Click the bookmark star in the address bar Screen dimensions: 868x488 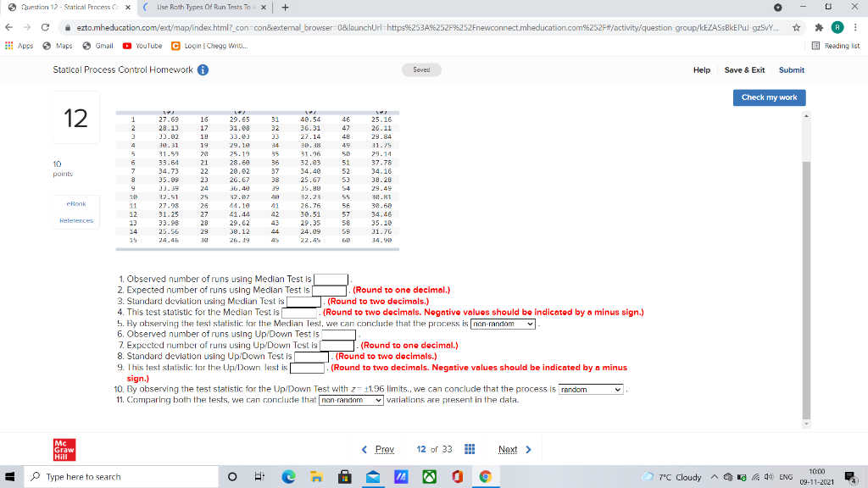pos(797,27)
